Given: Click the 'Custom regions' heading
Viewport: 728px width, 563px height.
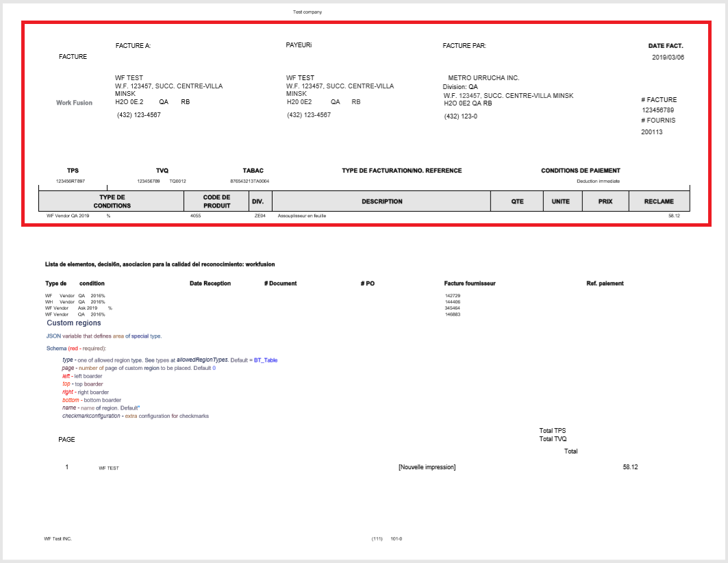Looking at the screenshot, I should coord(74,323).
